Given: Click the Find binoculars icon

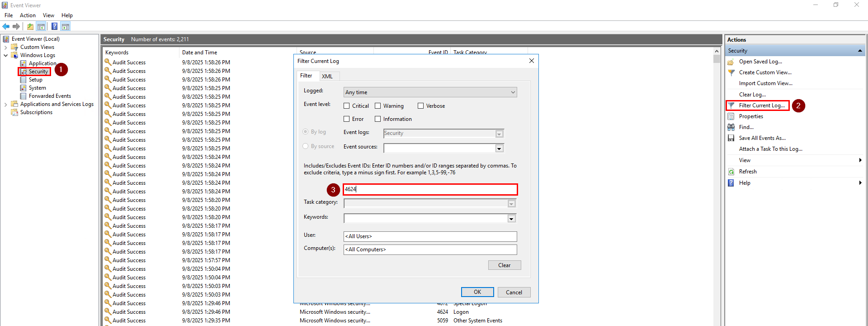Looking at the screenshot, I should 731,127.
